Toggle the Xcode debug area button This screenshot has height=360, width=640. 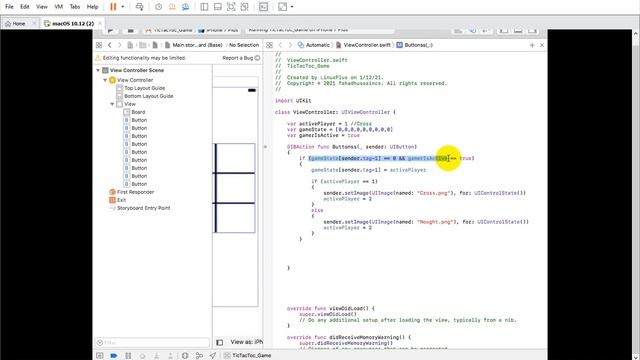[x=518, y=31]
